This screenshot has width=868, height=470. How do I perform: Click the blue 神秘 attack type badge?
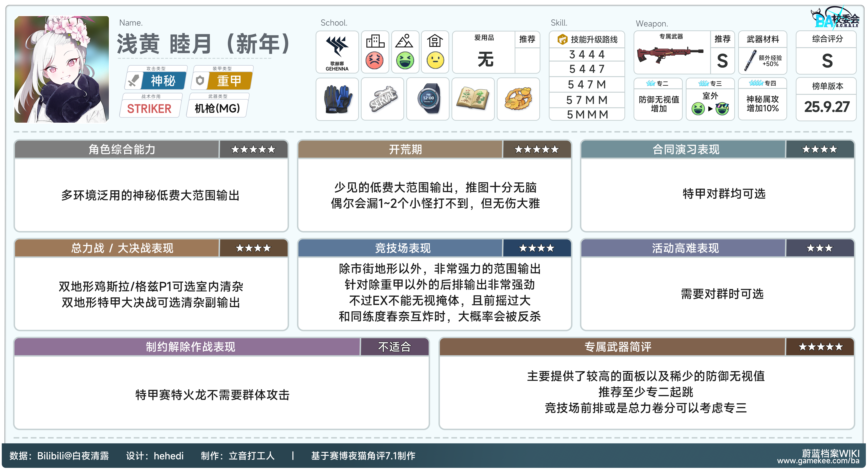(x=163, y=81)
